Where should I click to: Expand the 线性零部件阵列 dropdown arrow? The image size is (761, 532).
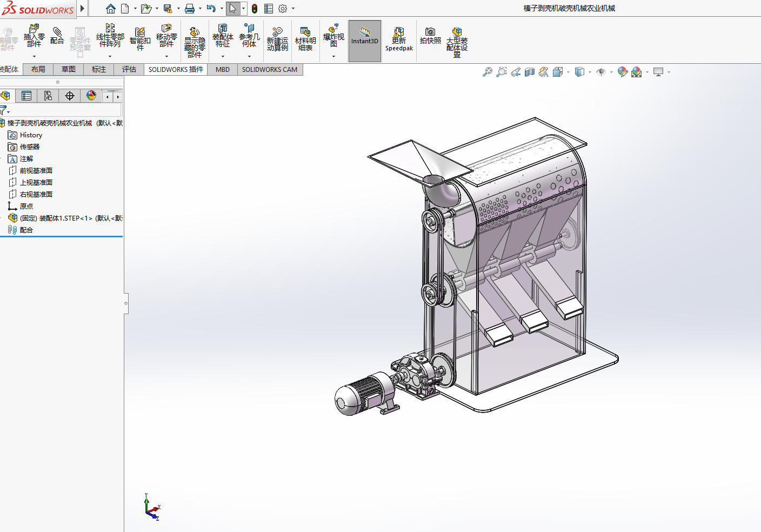click(x=110, y=56)
